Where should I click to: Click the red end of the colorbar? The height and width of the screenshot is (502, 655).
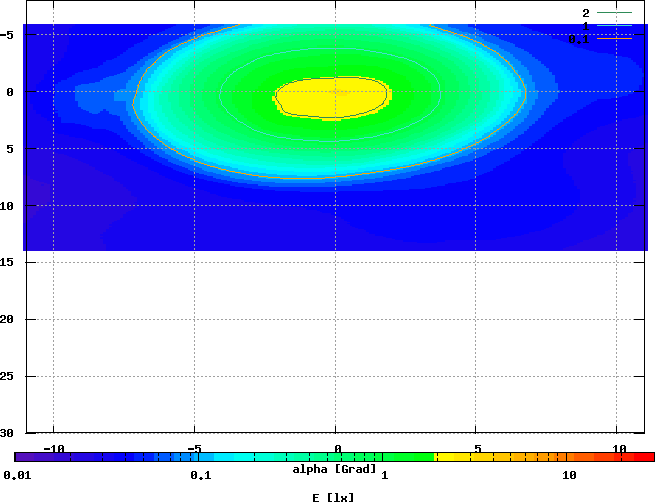click(645, 457)
